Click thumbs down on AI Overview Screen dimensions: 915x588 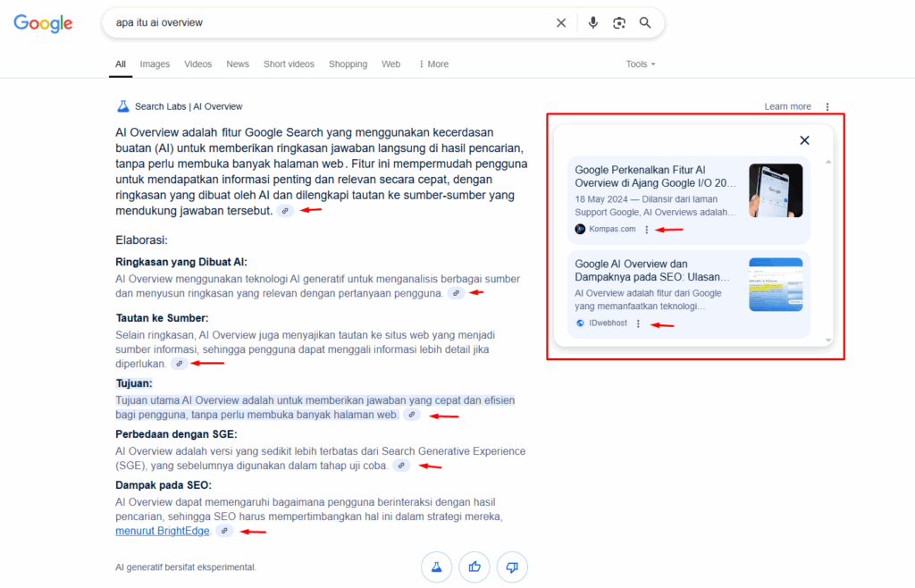pyautogui.click(x=512, y=567)
